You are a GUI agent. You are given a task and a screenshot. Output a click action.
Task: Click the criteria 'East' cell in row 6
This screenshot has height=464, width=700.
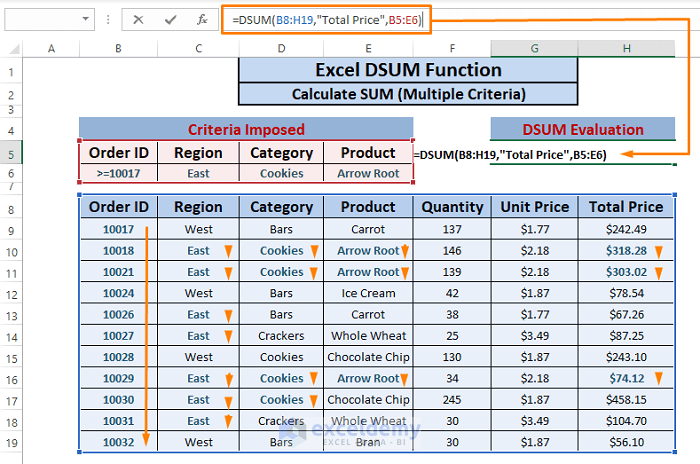coord(198,173)
